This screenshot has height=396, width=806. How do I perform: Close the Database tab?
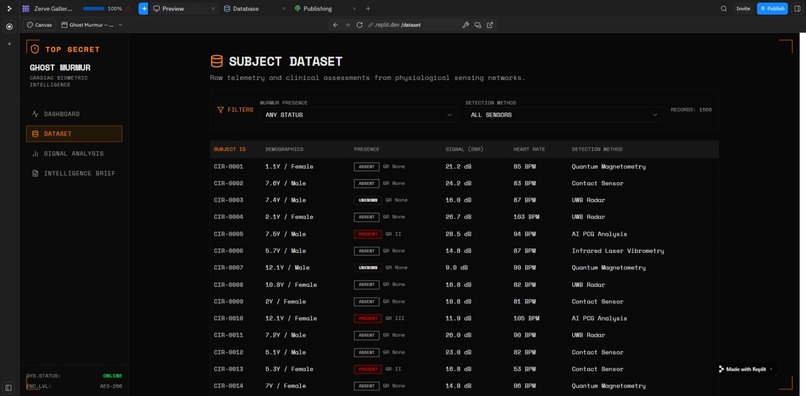284,9
